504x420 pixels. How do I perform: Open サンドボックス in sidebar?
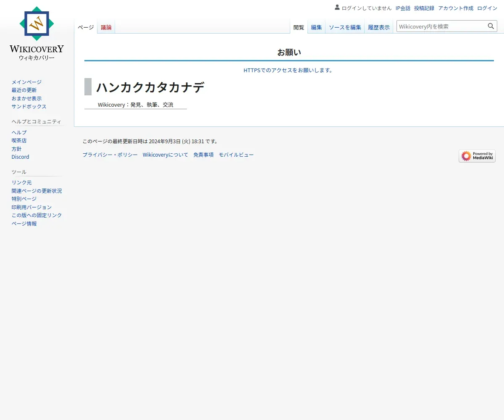[29, 107]
